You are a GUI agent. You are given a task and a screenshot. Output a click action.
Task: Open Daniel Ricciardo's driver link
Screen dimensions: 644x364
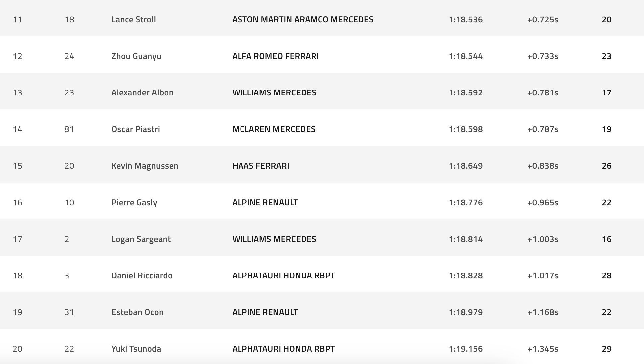click(x=142, y=275)
